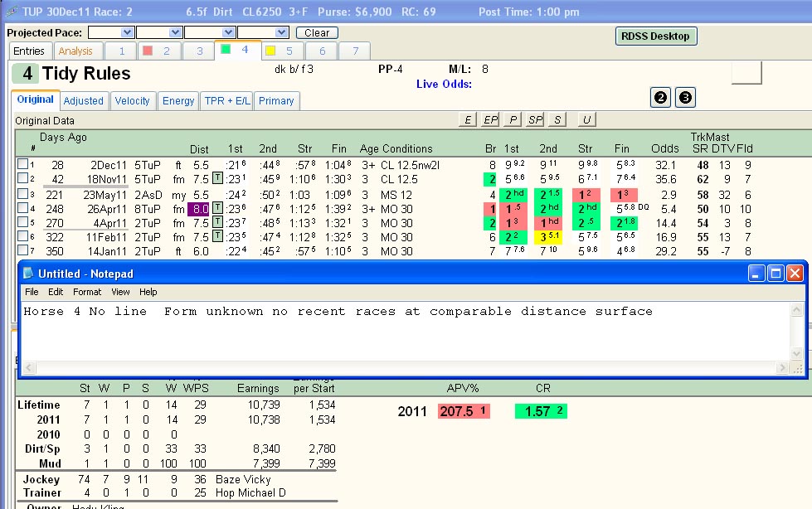Click the P running style button
This screenshot has width=812, height=509.
coord(513,119)
